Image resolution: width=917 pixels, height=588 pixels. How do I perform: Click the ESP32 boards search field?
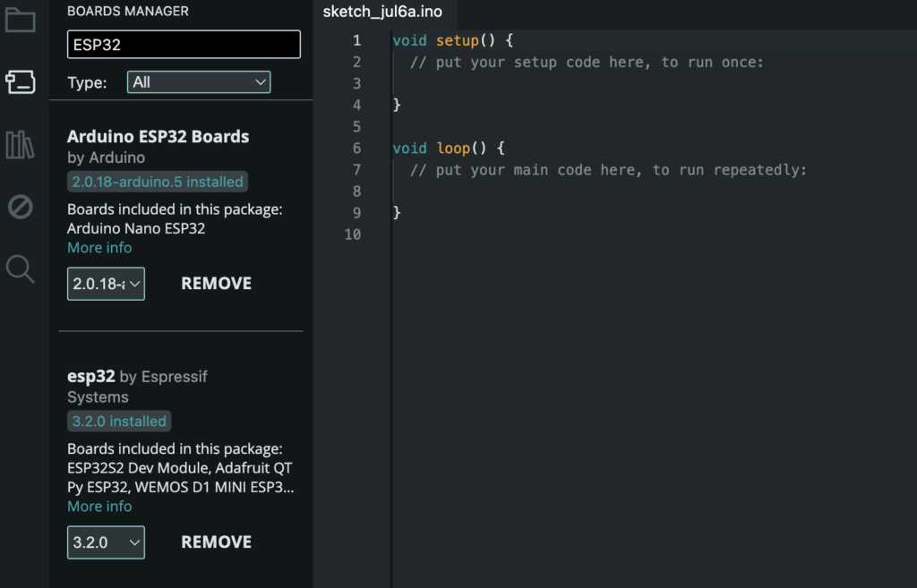pos(184,45)
